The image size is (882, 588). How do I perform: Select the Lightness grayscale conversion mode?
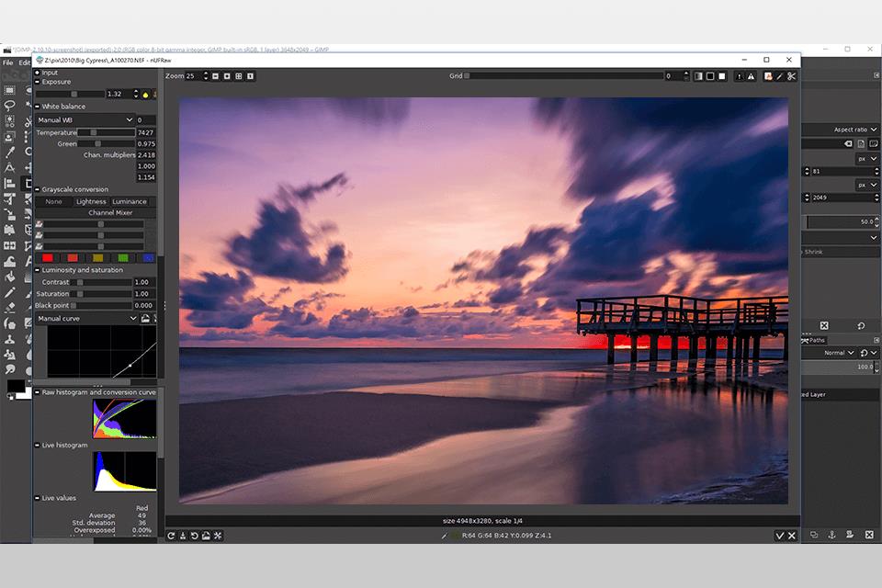(x=91, y=201)
